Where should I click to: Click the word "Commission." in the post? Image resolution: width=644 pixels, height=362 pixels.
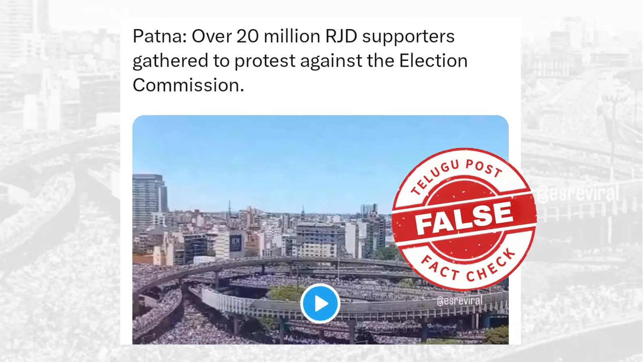click(188, 85)
